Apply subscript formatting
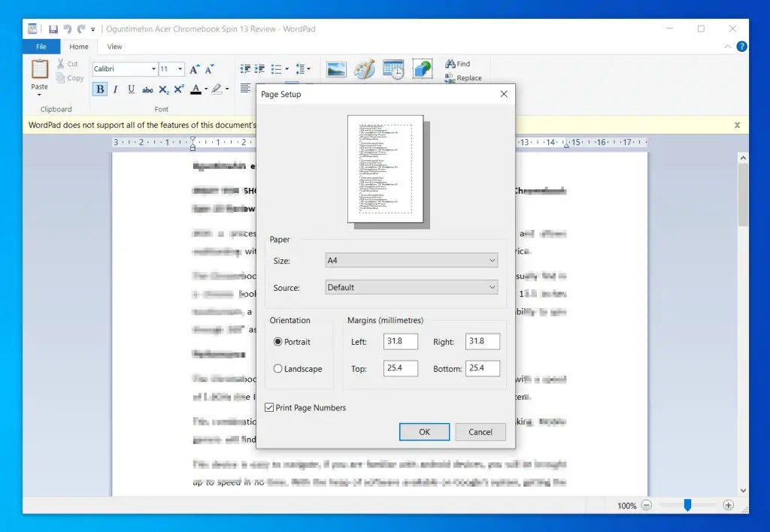 point(163,89)
